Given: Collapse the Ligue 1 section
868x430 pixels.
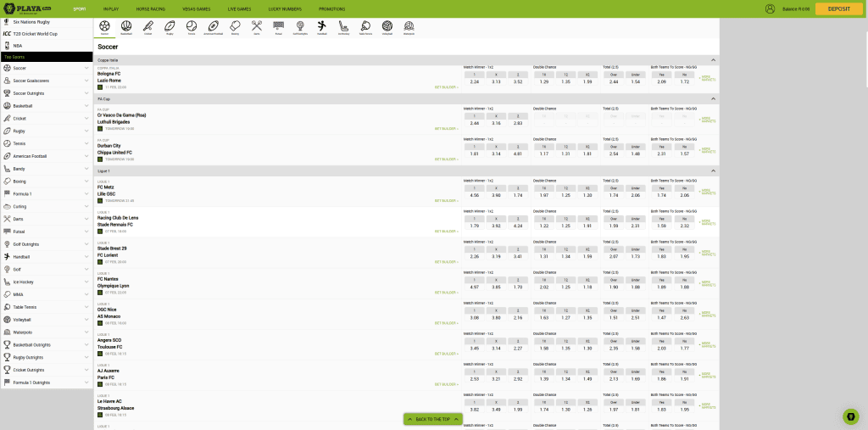Looking at the screenshot, I should tap(713, 171).
